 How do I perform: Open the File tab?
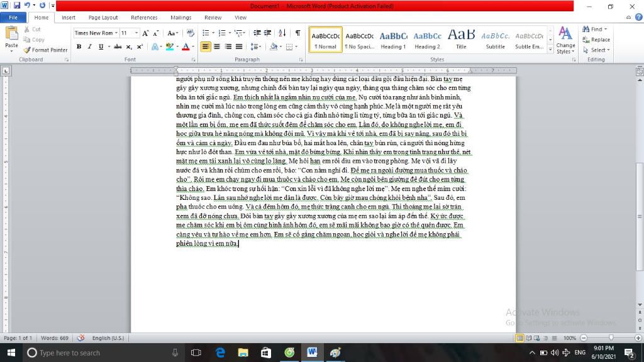click(13, 18)
